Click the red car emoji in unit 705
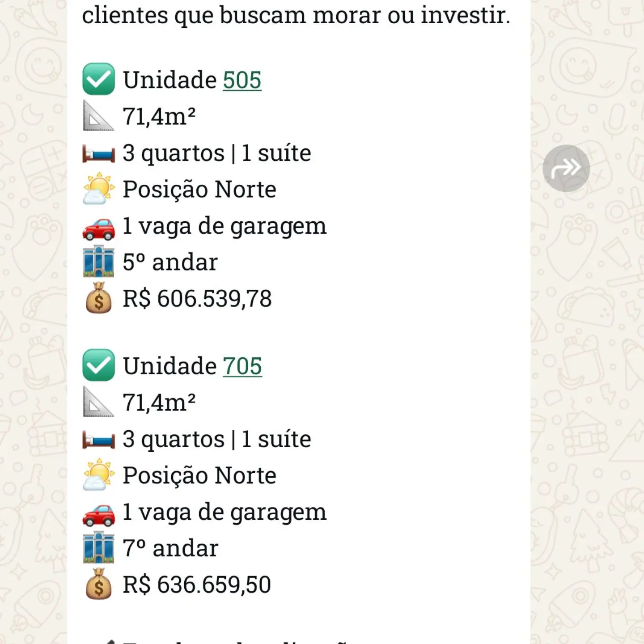This screenshot has width=644, height=644. (99, 514)
